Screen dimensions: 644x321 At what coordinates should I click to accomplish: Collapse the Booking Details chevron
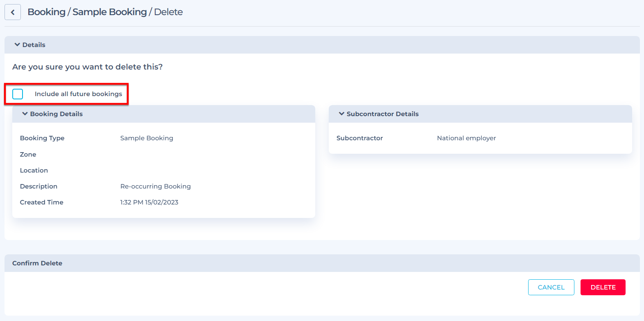click(25, 114)
